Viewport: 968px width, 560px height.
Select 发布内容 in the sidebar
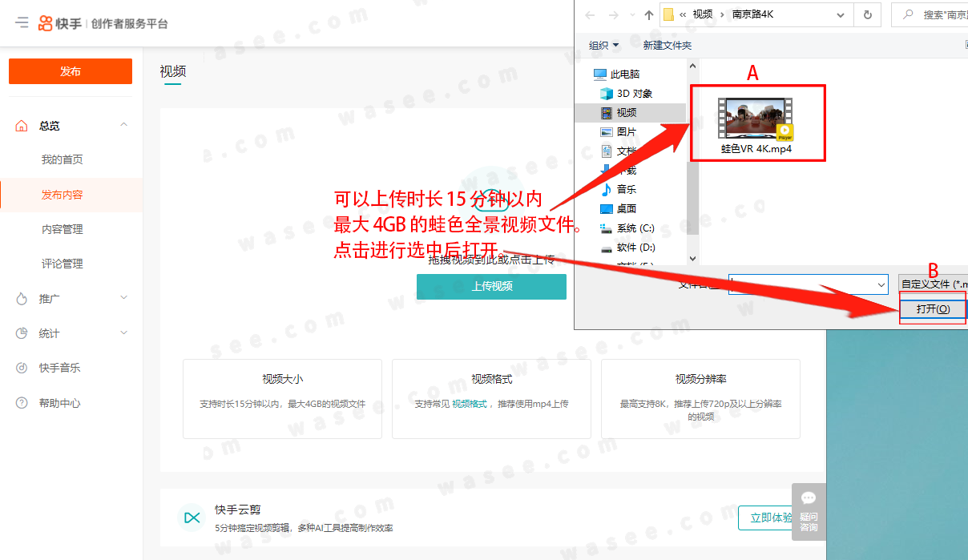click(x=62, y=195)
